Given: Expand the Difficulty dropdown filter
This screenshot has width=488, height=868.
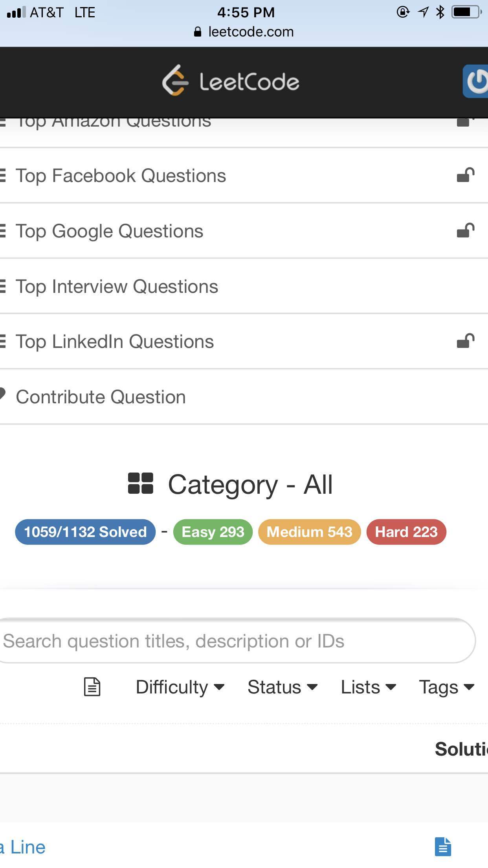Looking at the screenshot, I should click(x=180, y=687).
